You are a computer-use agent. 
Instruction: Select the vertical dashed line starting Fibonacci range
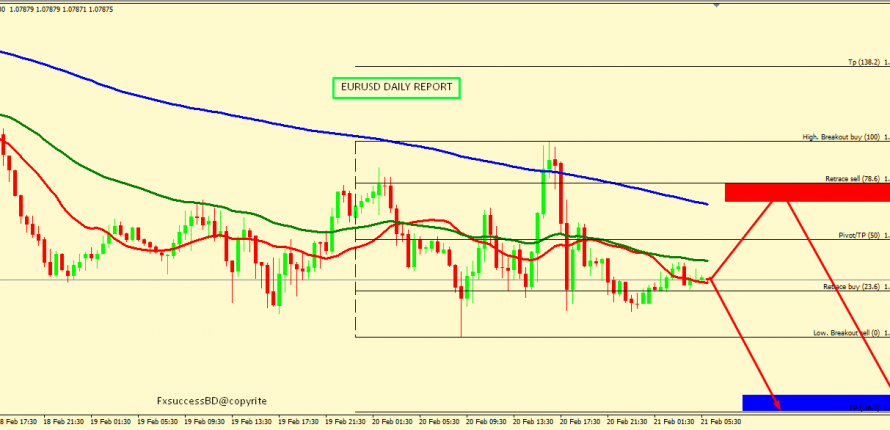point(356,240)
